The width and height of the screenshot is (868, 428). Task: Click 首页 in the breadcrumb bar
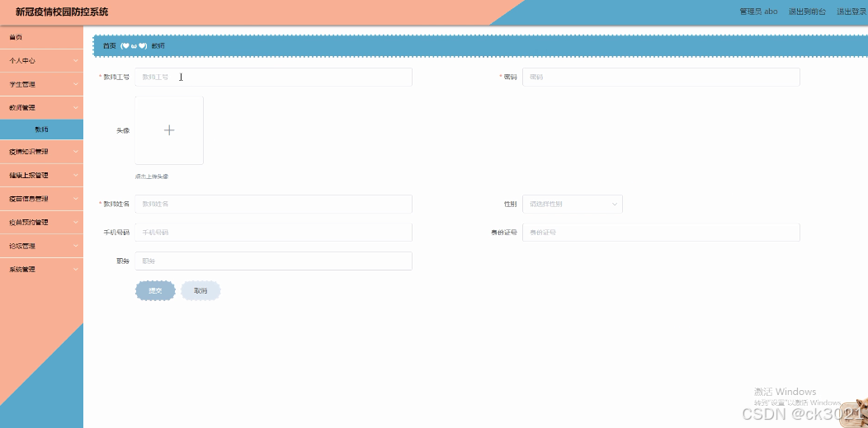110,46
